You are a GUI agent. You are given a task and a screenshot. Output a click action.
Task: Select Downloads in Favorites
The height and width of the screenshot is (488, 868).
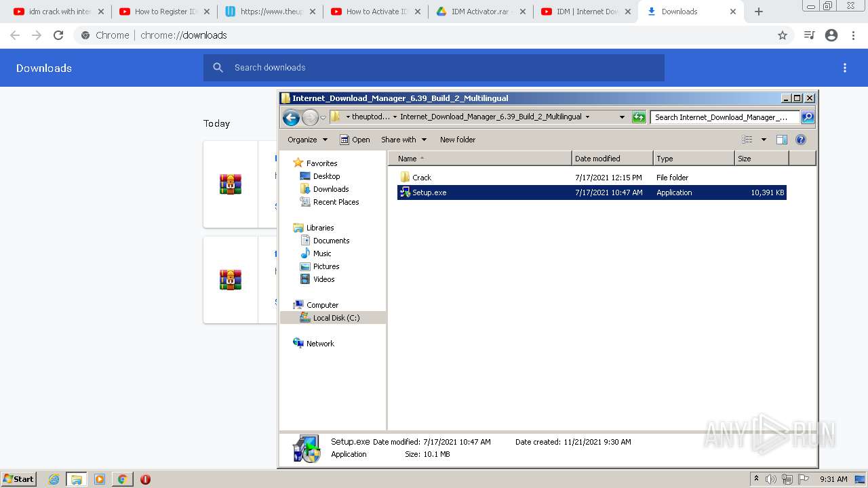325,189
